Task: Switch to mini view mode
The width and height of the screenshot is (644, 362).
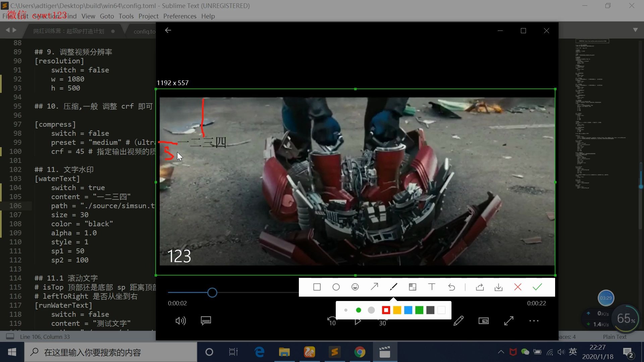Action: pyautogui.click(x=483, y=321)
